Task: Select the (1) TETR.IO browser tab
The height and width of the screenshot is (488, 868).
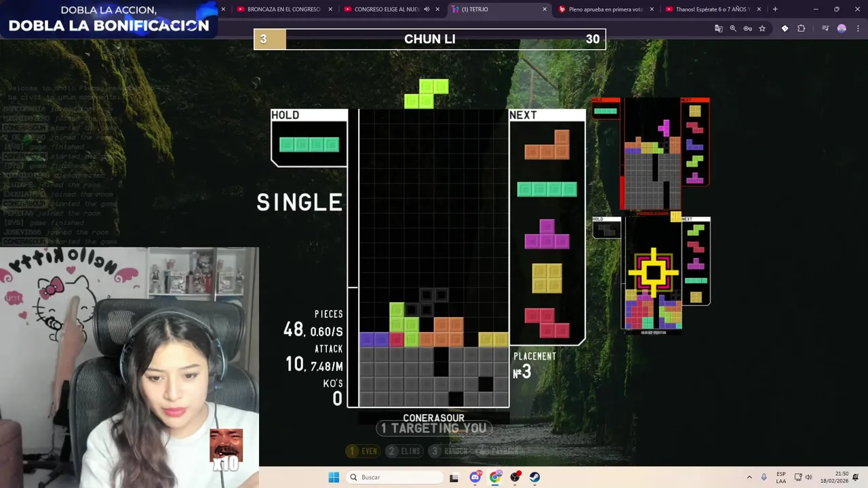Action: pos(498,9)
